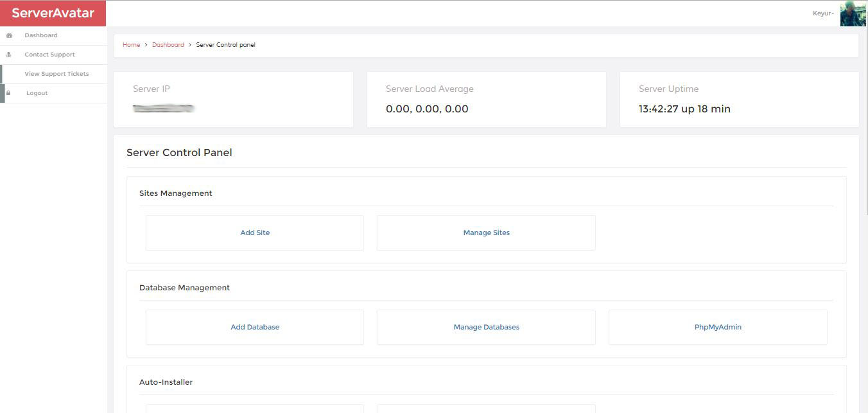Select the "Server Control panel" breadcrumb text
The width and height of the screenshot is (868, 413).
pos(226,45)
